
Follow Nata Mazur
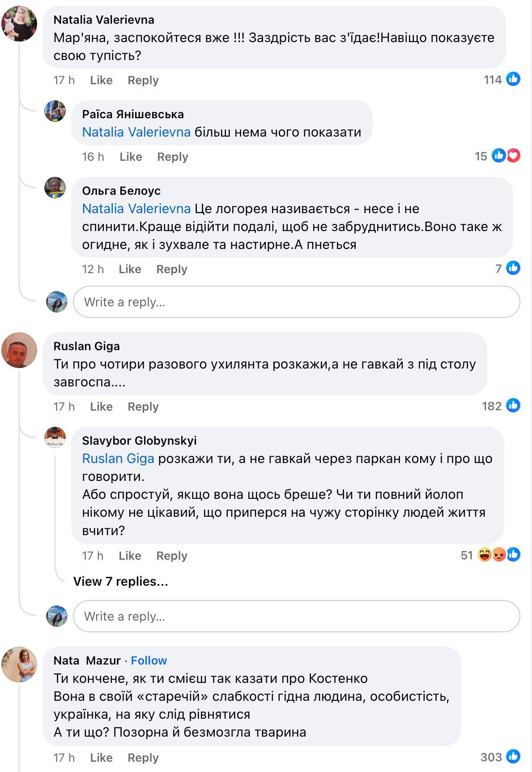click(x=149, y=660)
